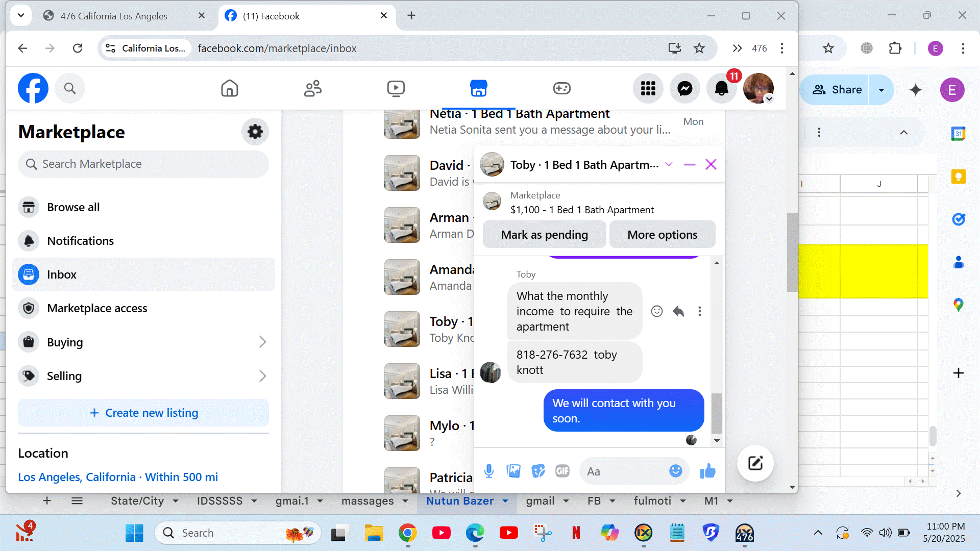Expand the Buying section
Screen dimensions: 980x551
(262, 342)
